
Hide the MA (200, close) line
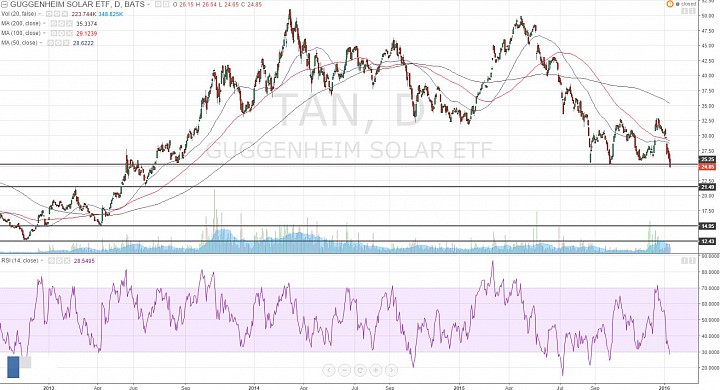(x=54, y=23)
